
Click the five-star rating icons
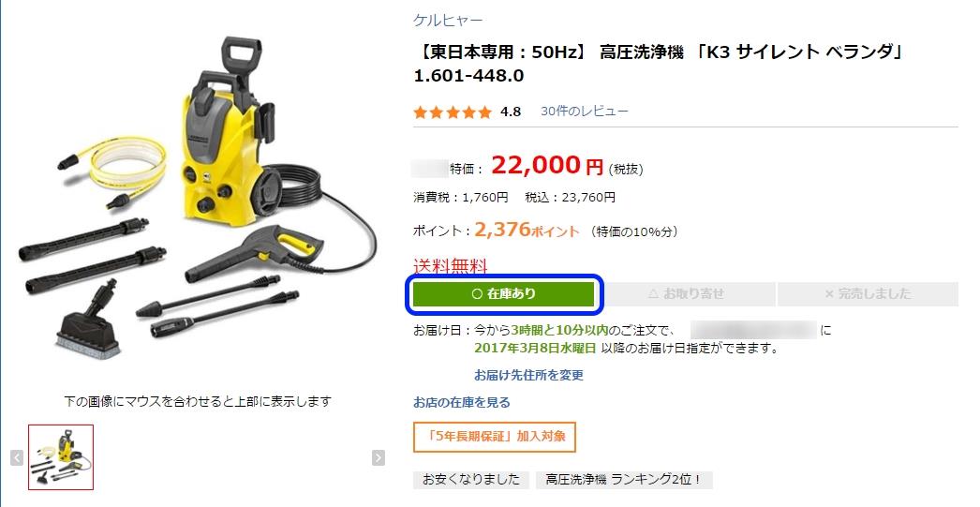pos(453,112)
